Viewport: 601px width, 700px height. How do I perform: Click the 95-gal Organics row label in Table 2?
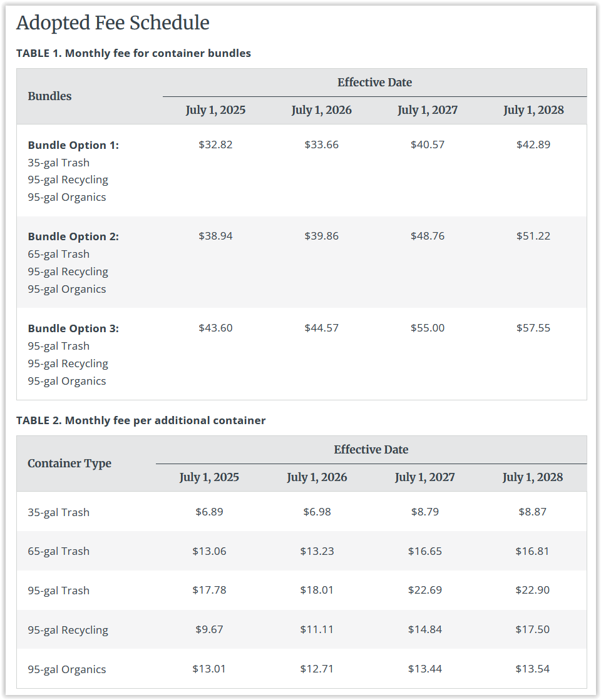click(67, 669)
